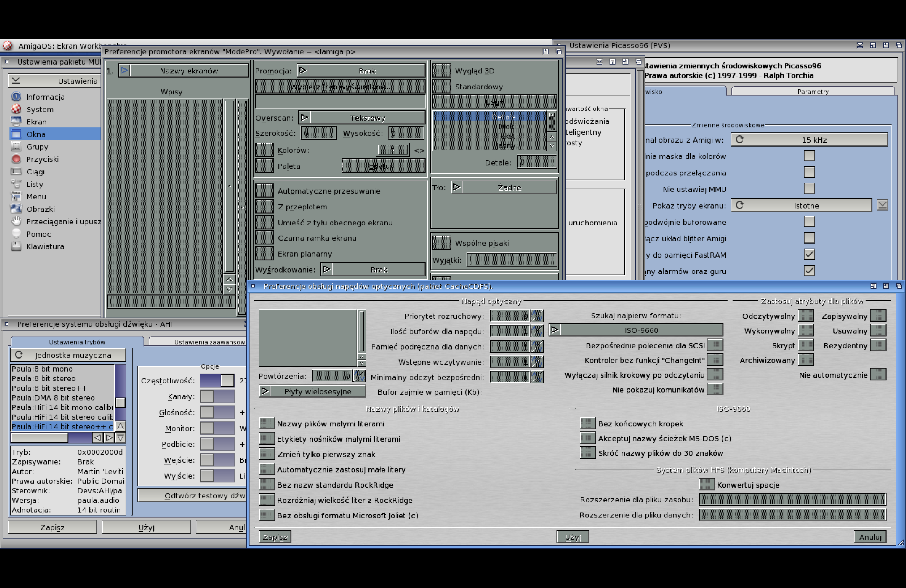Click Użyj in CacheCDFS preferences
Viewport: 906px width, 588px height.
(x=572, y=537)
